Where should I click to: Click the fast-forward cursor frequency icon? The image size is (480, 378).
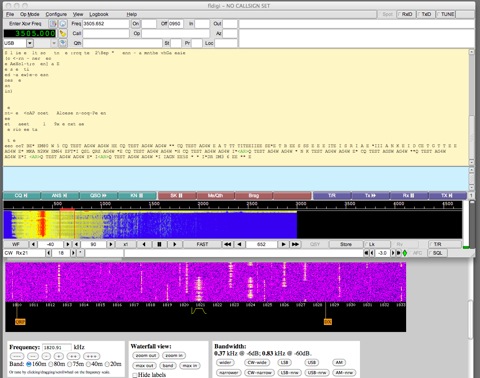point(295,244)
